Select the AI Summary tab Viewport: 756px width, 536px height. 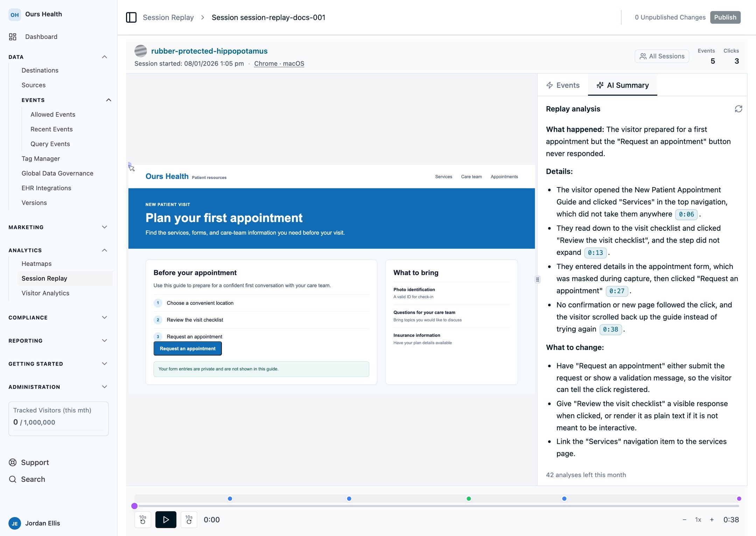click(x=623, y=85)
